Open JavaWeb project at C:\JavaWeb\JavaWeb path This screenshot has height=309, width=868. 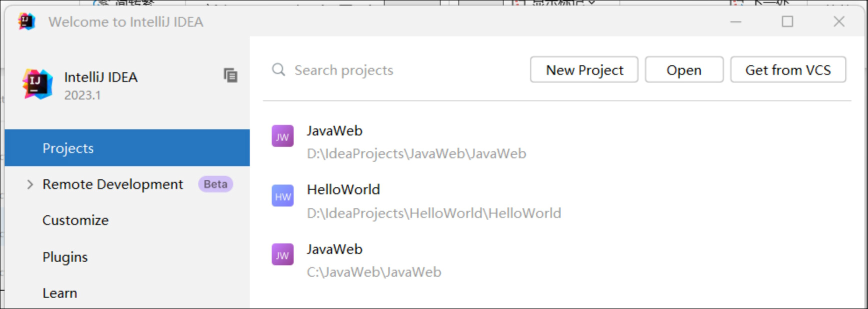(374, 271)
